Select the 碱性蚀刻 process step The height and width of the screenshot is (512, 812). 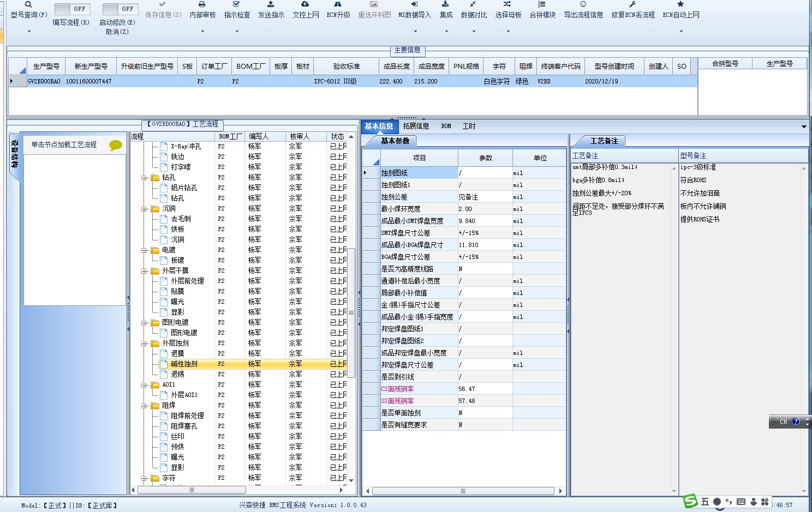pos(184,364)
